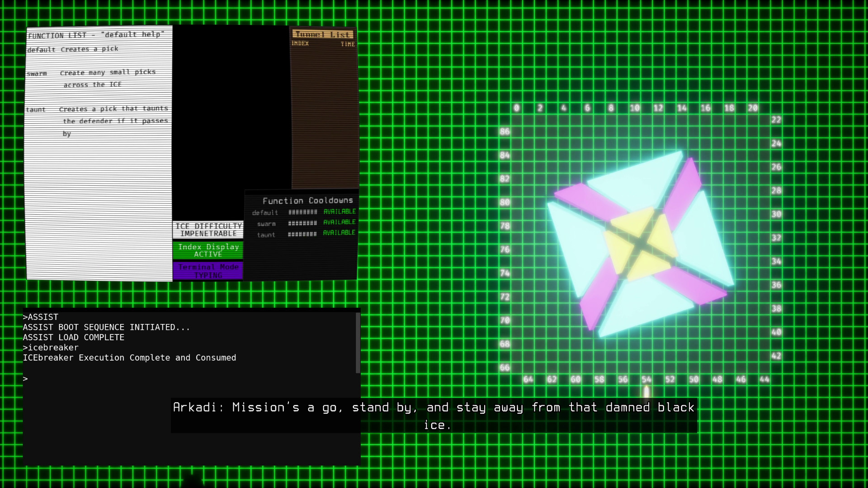Collapse the FUNCTION LIST help panel
The image size is (868, 488).
click(97, 35)
